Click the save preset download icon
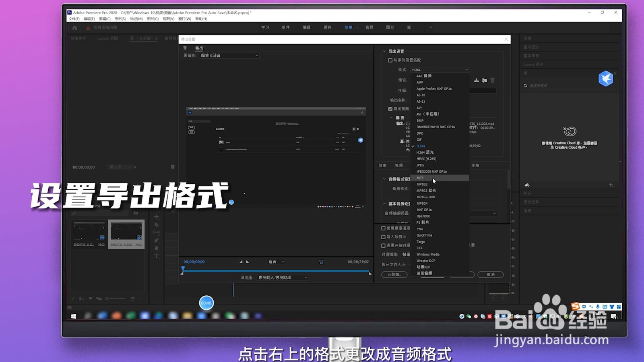 [x=477, y=80]
